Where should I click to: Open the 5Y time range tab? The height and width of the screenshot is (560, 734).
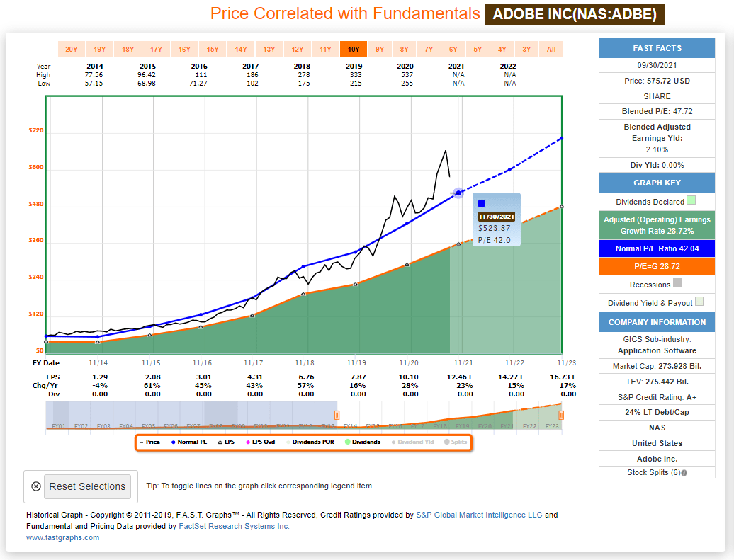tap(478, 49)
